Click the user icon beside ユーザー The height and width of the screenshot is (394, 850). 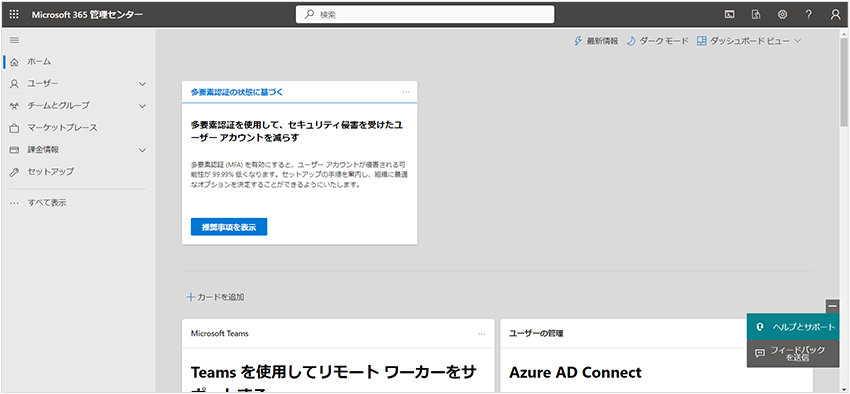point(15,84)
